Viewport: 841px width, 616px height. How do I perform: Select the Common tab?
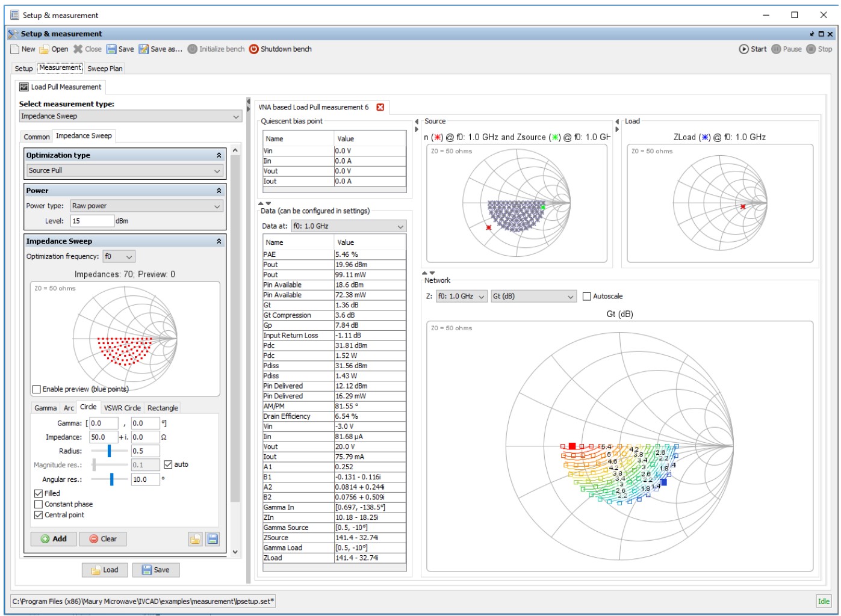click(37, 137)
